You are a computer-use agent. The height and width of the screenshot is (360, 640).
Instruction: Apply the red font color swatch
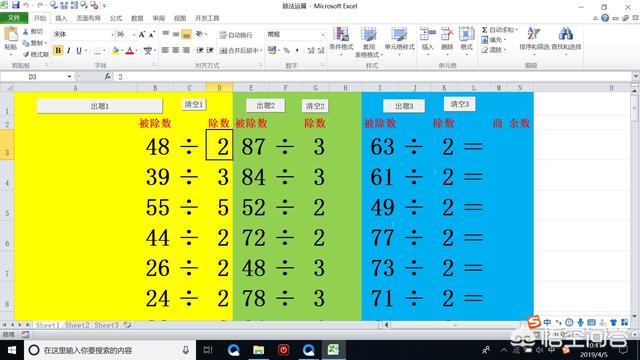tap(130, 51)
